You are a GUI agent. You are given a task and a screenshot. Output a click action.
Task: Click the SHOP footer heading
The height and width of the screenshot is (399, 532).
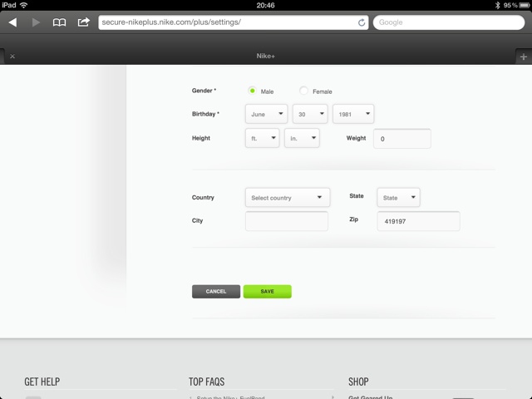coord(358,382)
